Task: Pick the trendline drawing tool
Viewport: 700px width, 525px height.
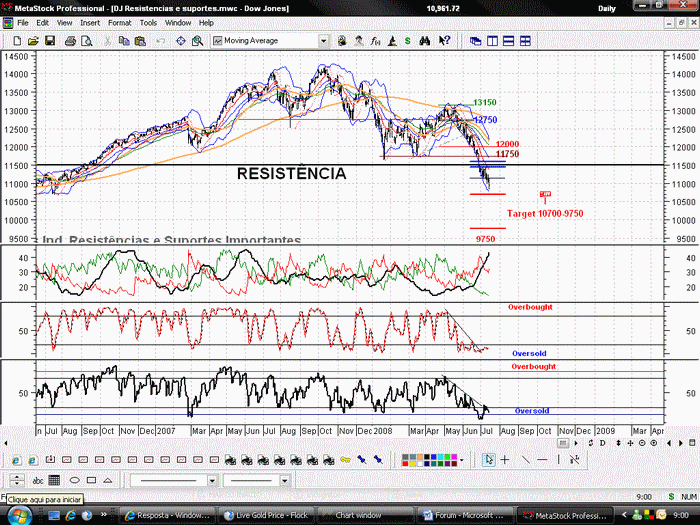Action: pyautogui.click(x=525, y=459)
